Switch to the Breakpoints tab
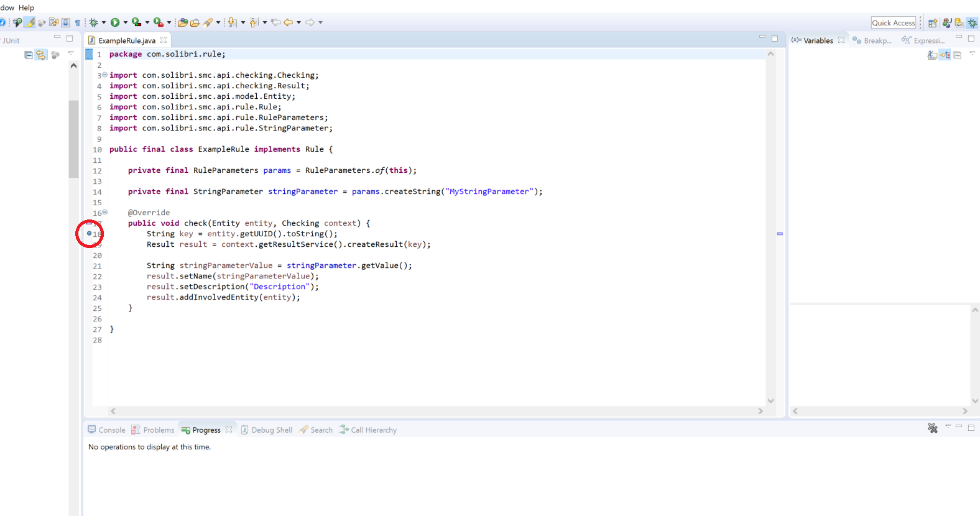This screenshot has width=980, height=516. click(872, 40)
